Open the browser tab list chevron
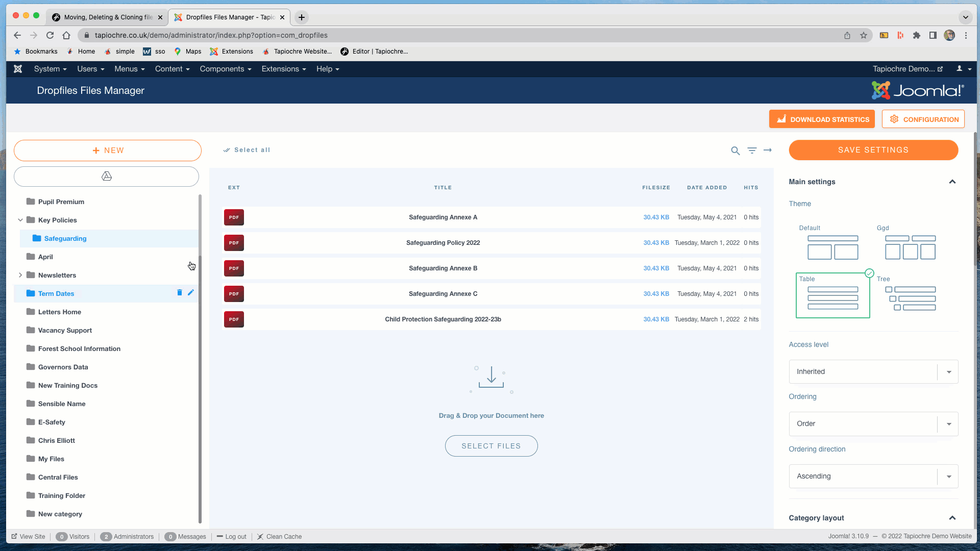 coord(965,17)
